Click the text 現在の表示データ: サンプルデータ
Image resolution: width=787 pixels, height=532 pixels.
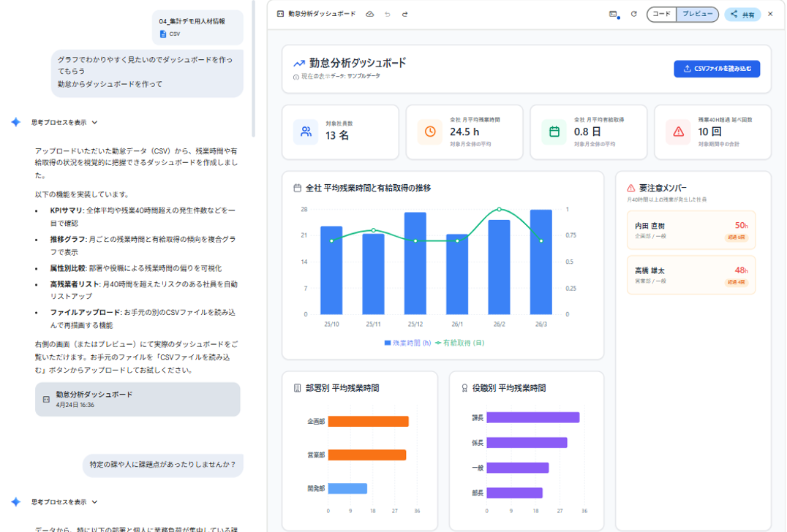pos(340,76)
